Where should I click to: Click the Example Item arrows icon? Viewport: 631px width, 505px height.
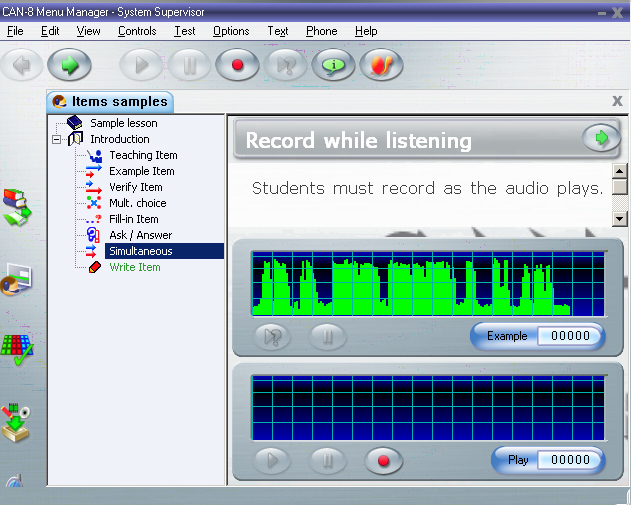tap(94, 171)
